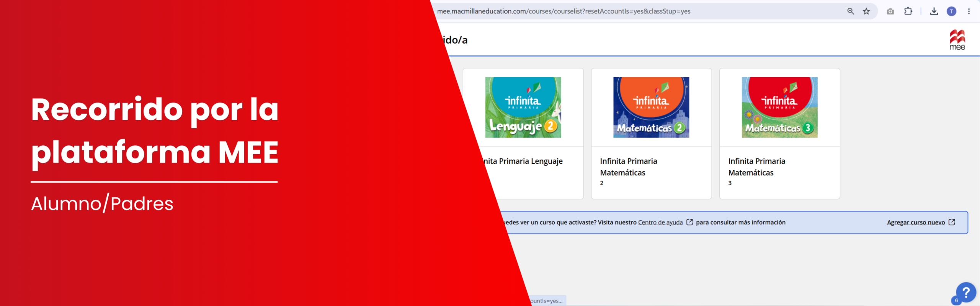
Task: Open the Infinita Matemáticas 3 cover thumbnail
Action: coord(779,107)
